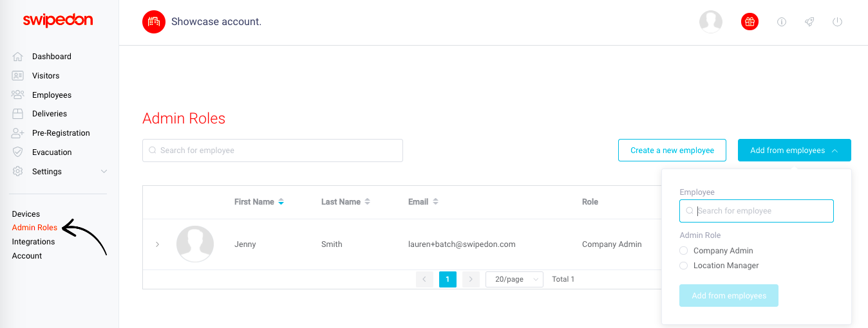Click the red gift icon
Viewport: 868px width, 328px height.
(x=750, y=22)
